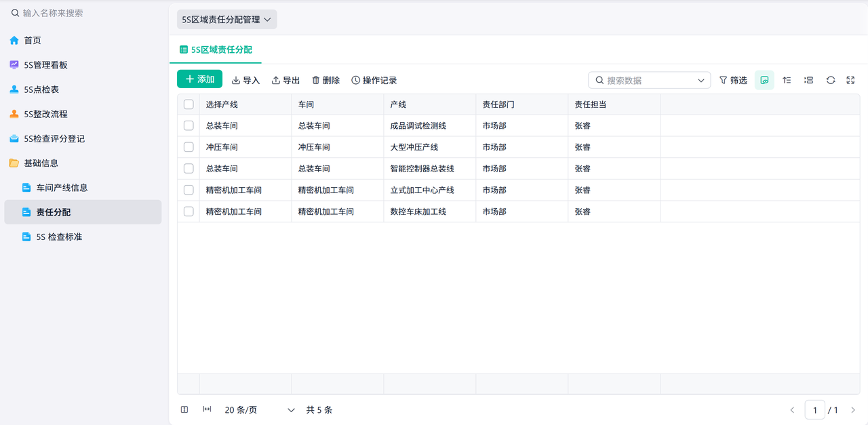Click the 导入 button
The height and width of the screenshot is (425, 868).
[x=245, y=80]
